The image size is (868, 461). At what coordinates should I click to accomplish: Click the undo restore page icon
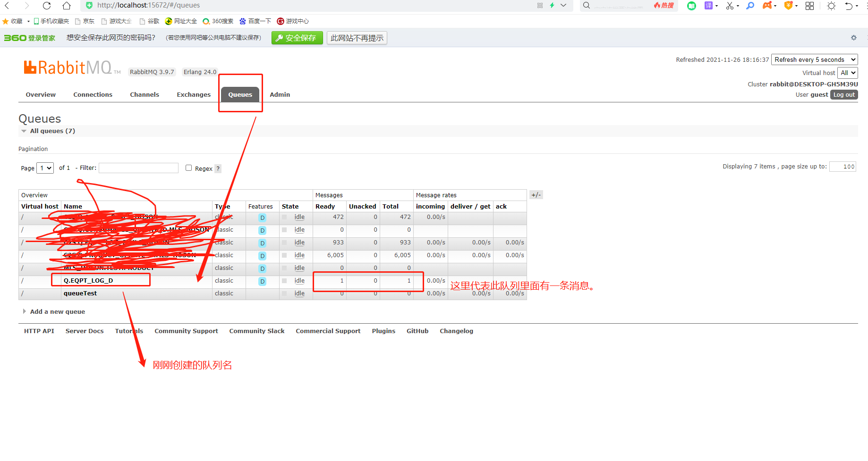tap(849, 6)
